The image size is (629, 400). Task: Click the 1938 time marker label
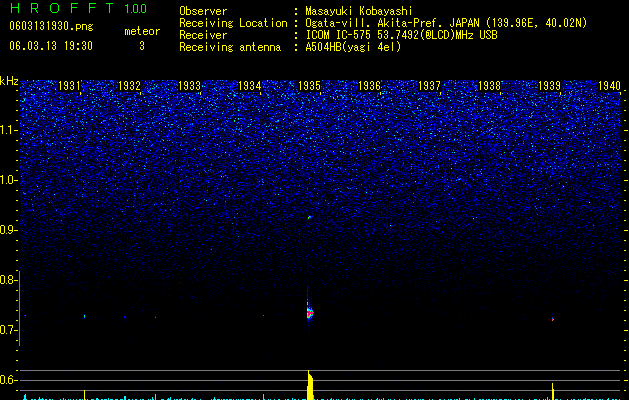pos(489,86)
